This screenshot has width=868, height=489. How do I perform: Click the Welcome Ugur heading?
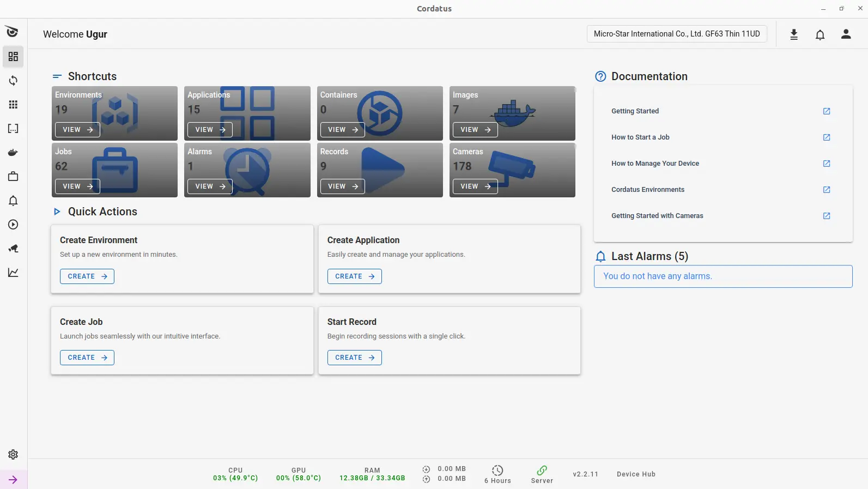[x=75, y=34]
